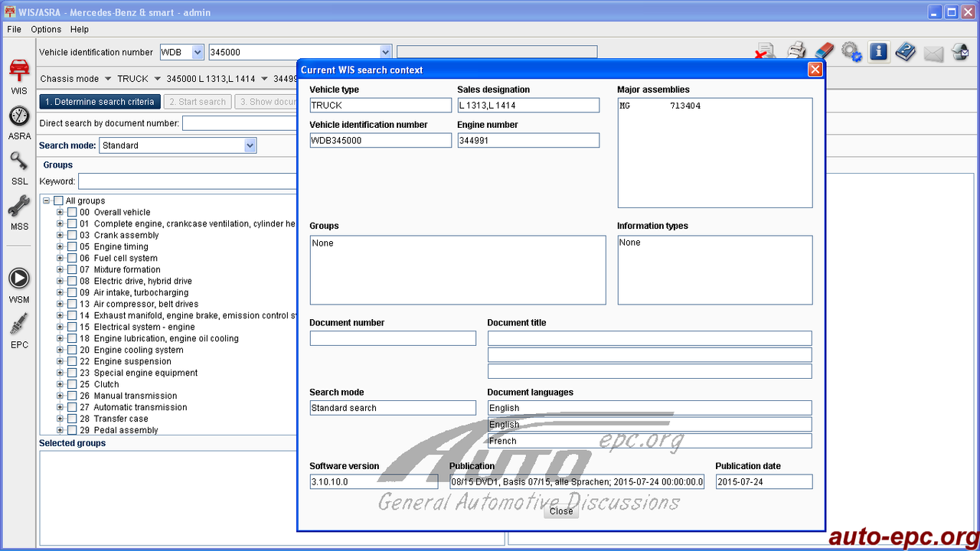Click the Direct search by document number field

tap(240, 123)
